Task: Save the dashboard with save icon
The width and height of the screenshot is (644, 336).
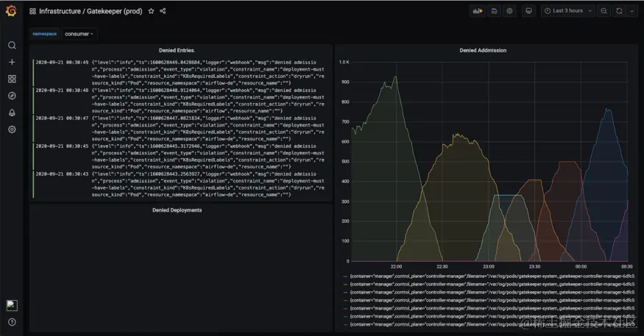Action: point(494,11)
